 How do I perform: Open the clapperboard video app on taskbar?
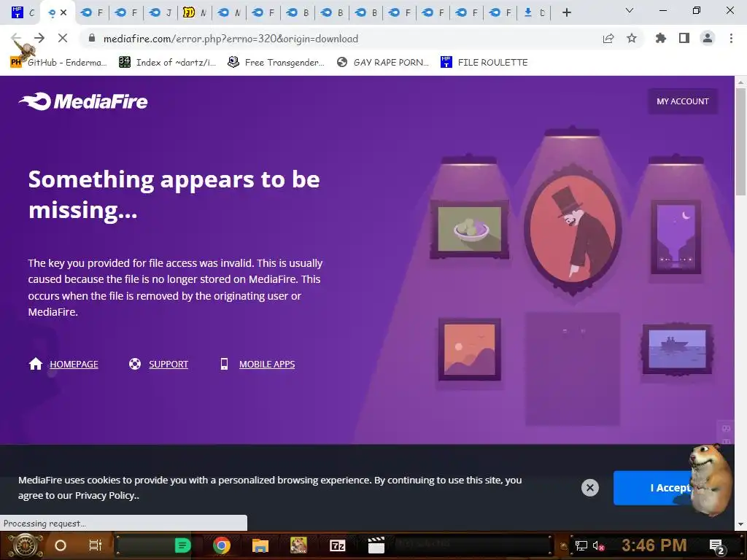pyautogui.click(x=376, y=545)
